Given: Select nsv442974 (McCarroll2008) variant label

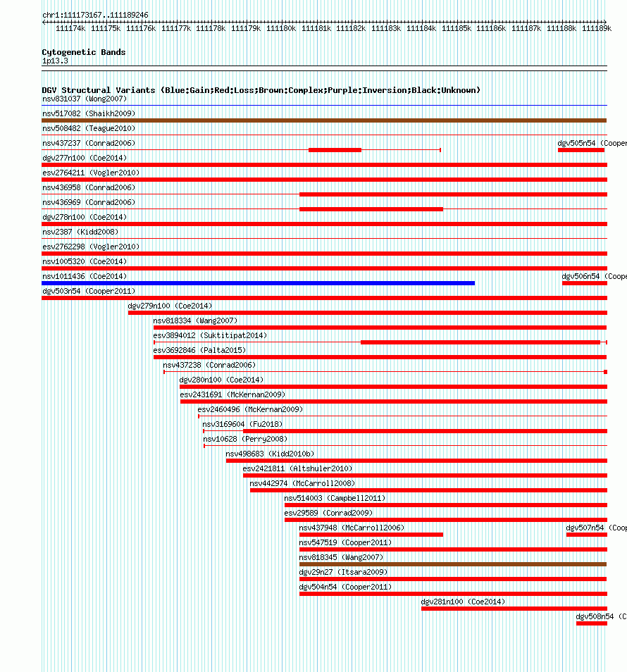Looking at the screenshot, I should pyautogui.click(x=302, y=483).
